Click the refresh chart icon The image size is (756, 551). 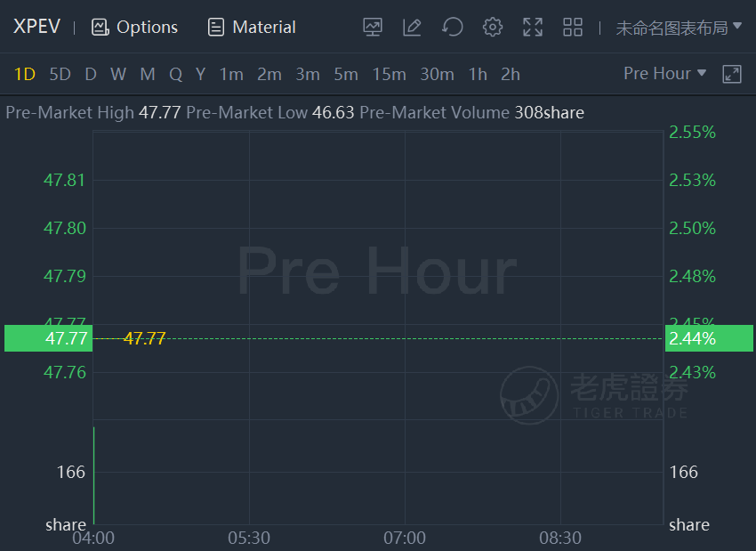(452, 27)
